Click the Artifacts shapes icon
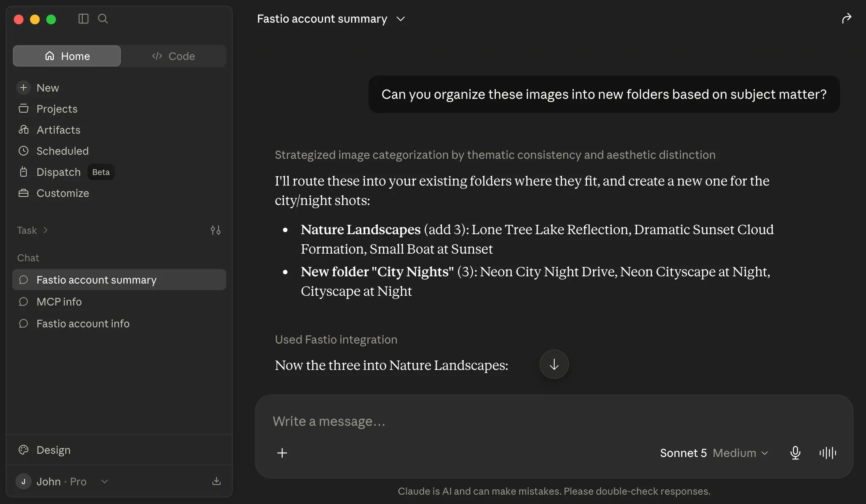866x504 pixels. [x=24, y=129]
